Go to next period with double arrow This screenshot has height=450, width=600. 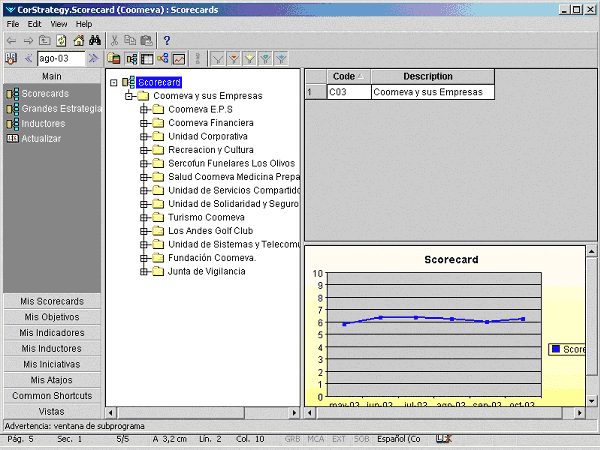[x=93, y=59]
